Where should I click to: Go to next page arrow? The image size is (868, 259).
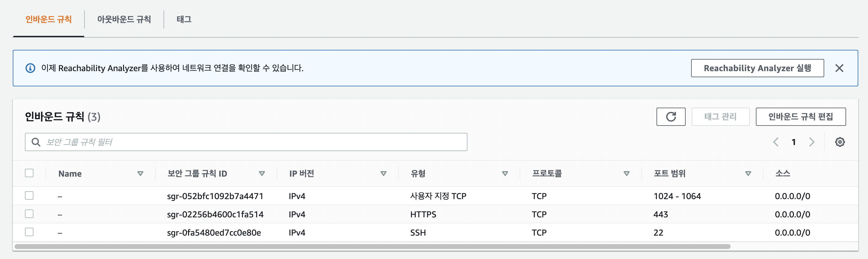[x=812, y=142]
